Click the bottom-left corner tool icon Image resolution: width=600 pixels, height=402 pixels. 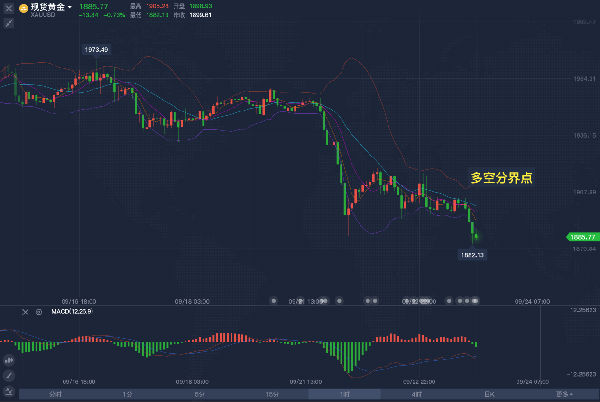[x=8, y=391]
